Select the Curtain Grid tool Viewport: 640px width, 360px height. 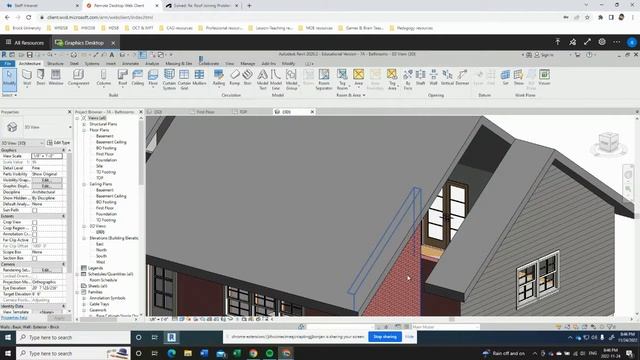click(184, 79)
